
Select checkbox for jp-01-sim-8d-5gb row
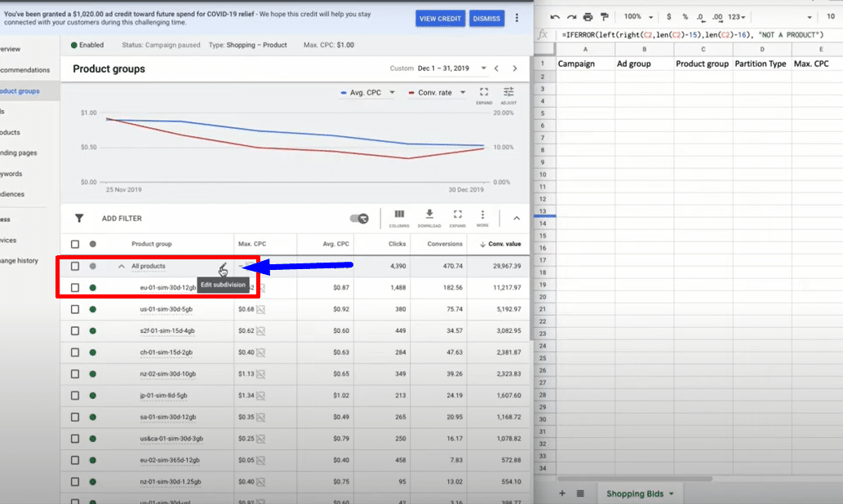[75, 396]
